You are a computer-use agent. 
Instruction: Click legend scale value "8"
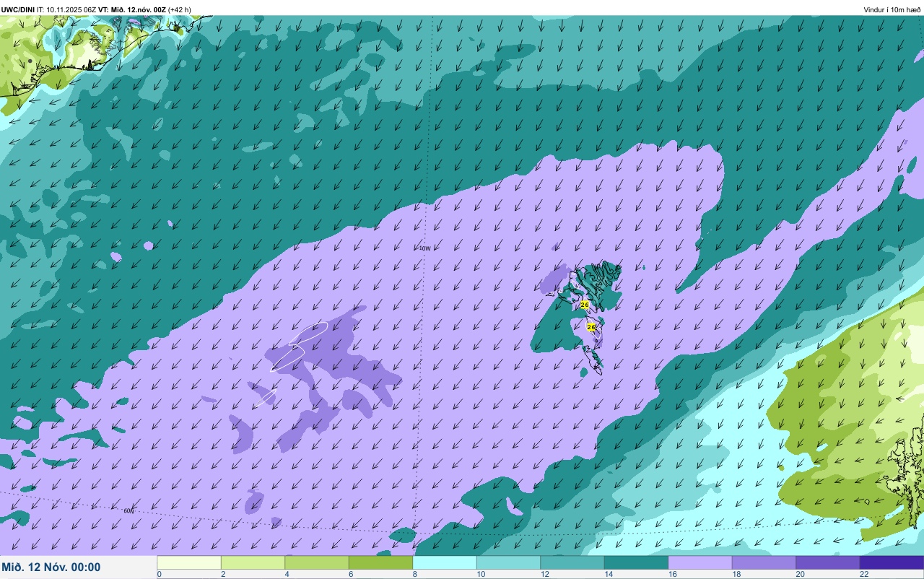point(414,575)
